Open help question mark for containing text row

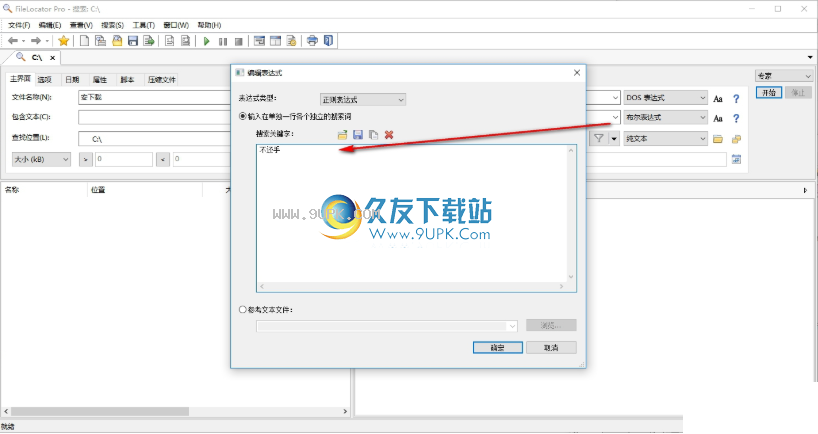(736, 118)
